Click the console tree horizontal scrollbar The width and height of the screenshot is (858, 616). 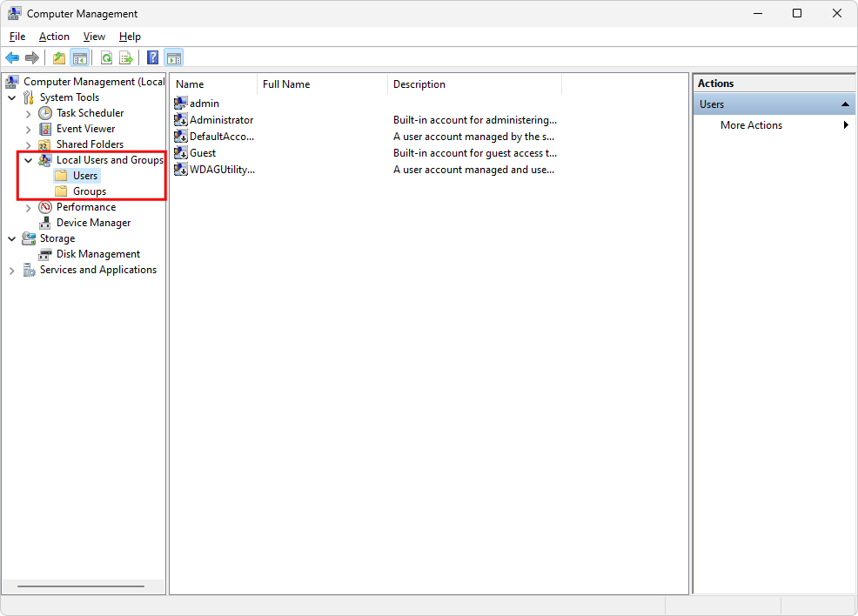pos(80,586)
